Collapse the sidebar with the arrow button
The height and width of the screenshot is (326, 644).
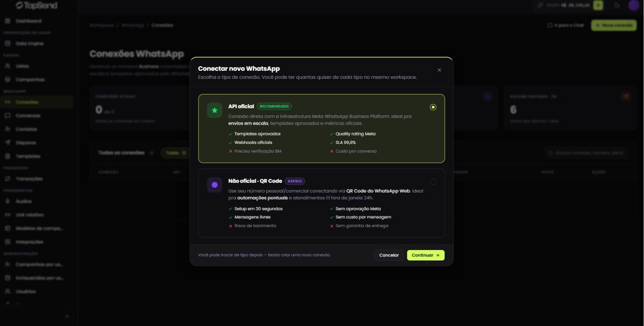(x=67, y=316)
